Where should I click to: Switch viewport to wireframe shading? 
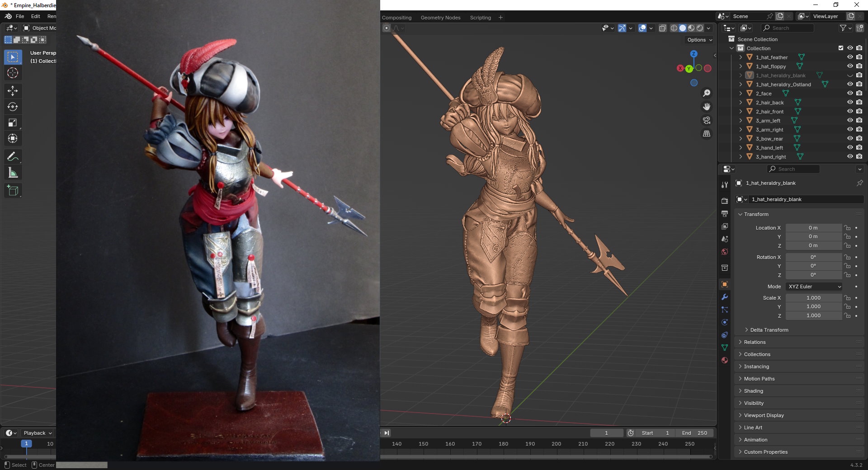pos(674,28)
